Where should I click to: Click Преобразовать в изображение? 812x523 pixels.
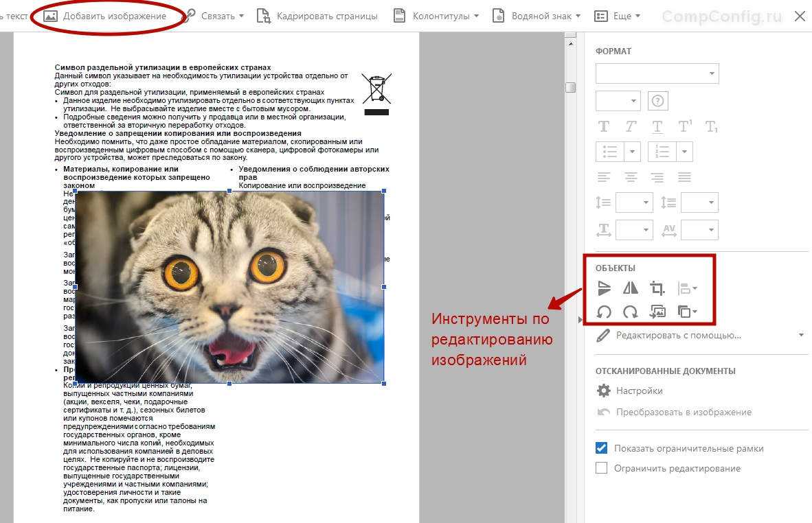(x=674, y=412)
